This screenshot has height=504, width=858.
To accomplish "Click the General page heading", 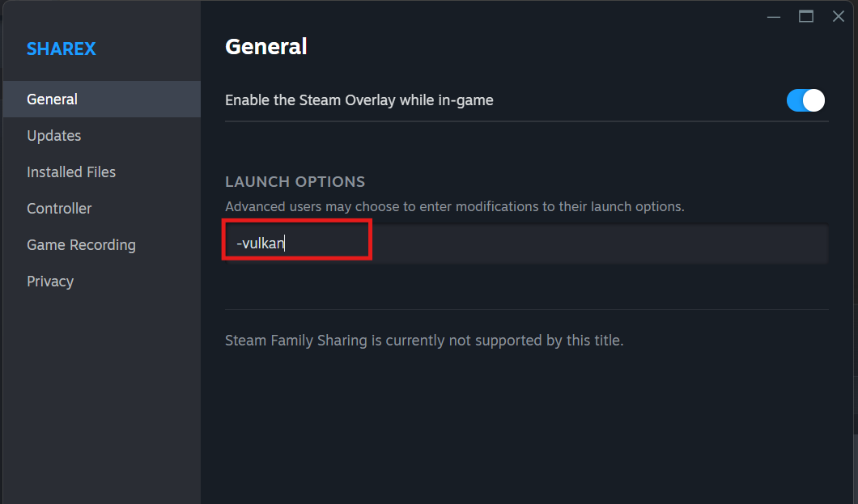I will click(x=266, y=47).
